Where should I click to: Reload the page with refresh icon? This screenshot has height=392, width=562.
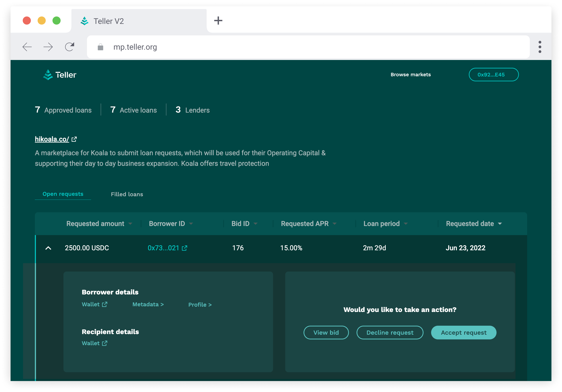(70, 47)
